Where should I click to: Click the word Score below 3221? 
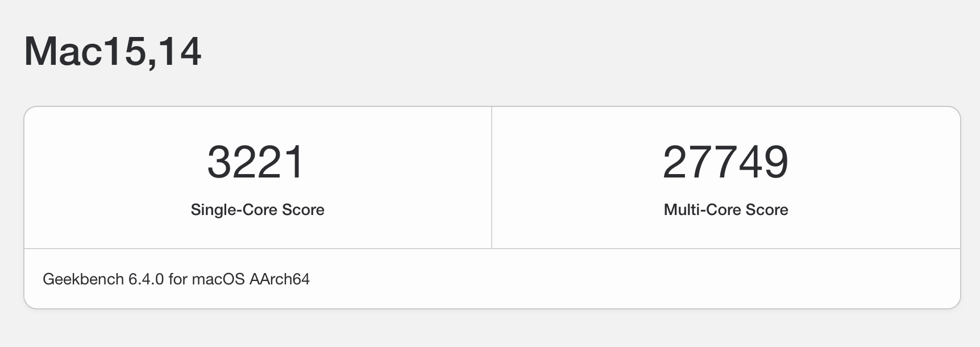pyautogui.click(x=303, y=210)
